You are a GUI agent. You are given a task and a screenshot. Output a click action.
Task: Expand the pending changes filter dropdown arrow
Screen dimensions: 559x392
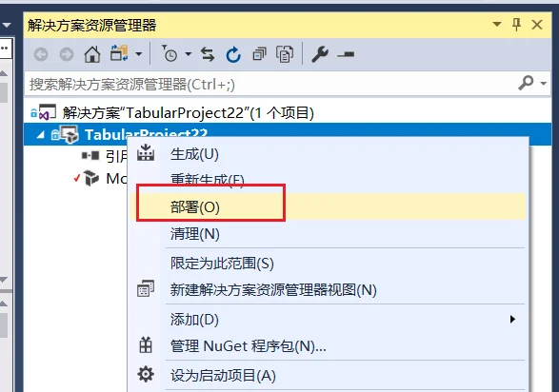click(x=188, y=54)
